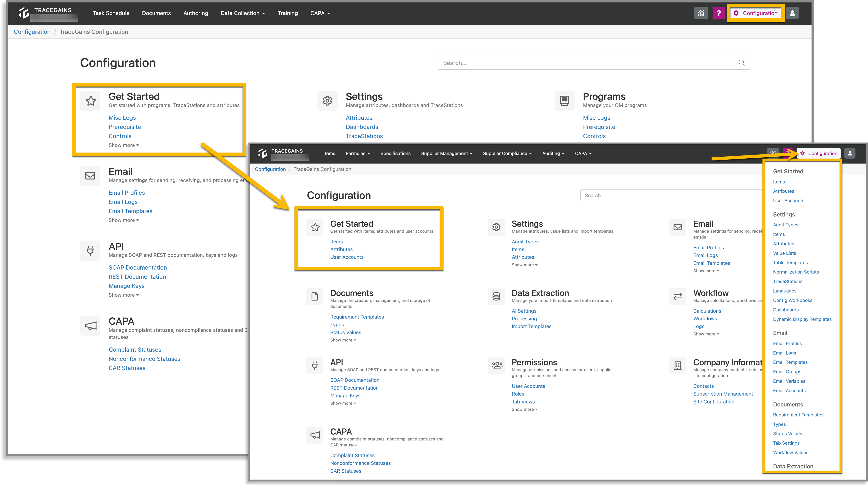Click the search magnifier icon in back window
The width and height of the screenshot is (868, 504).
coord(742,63)
